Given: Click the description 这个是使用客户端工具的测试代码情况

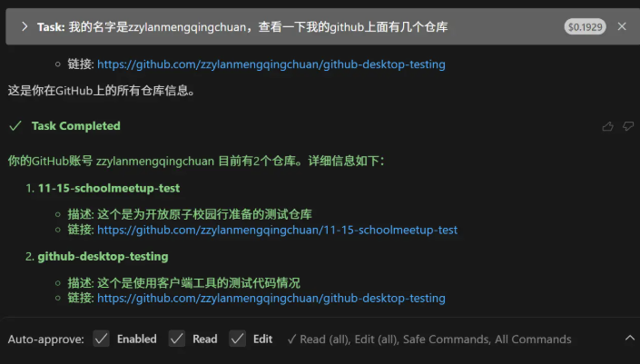Looking at the screenshot, I should tap(199, 283).
